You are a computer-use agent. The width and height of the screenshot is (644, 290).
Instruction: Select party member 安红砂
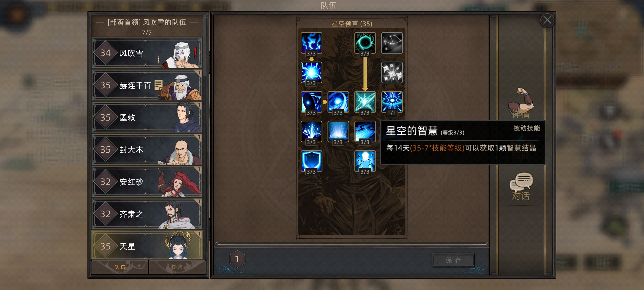[x=147, y=182]
